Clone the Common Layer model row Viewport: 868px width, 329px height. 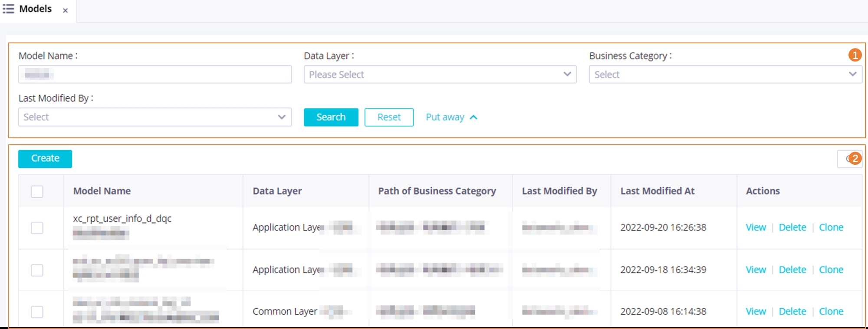click(x=831, y=312)
